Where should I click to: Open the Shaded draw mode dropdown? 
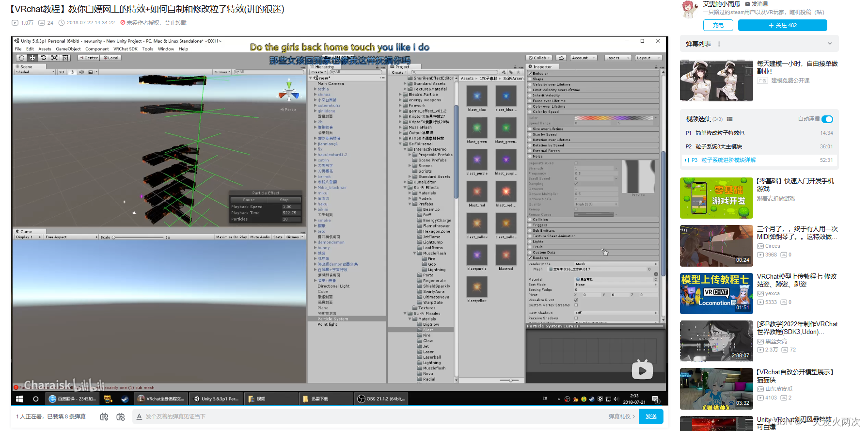(35, 72)
